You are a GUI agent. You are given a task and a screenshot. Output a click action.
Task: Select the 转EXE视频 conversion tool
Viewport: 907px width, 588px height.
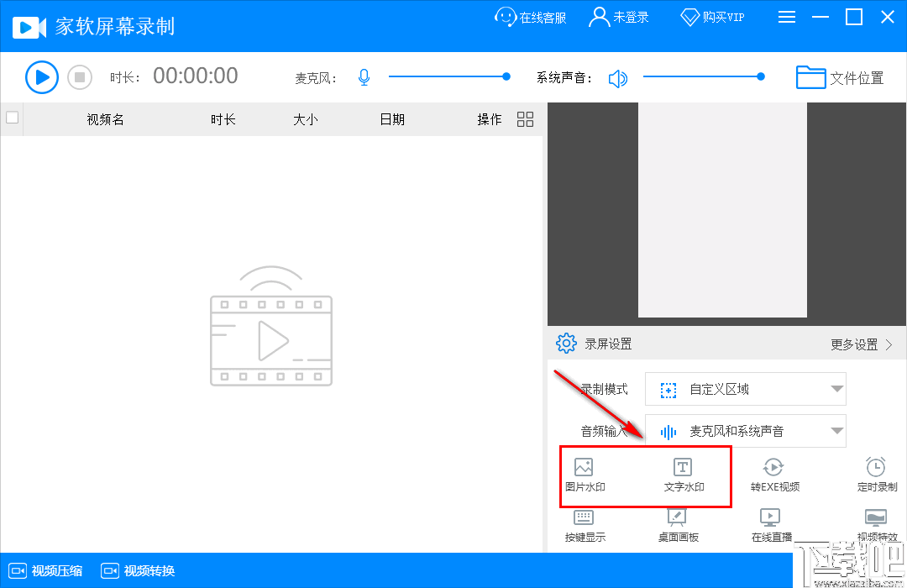click(773, 475)
